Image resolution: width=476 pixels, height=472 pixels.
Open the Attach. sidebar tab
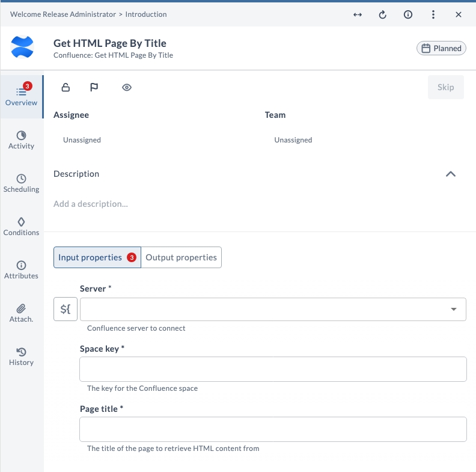(x=21, y=313)
